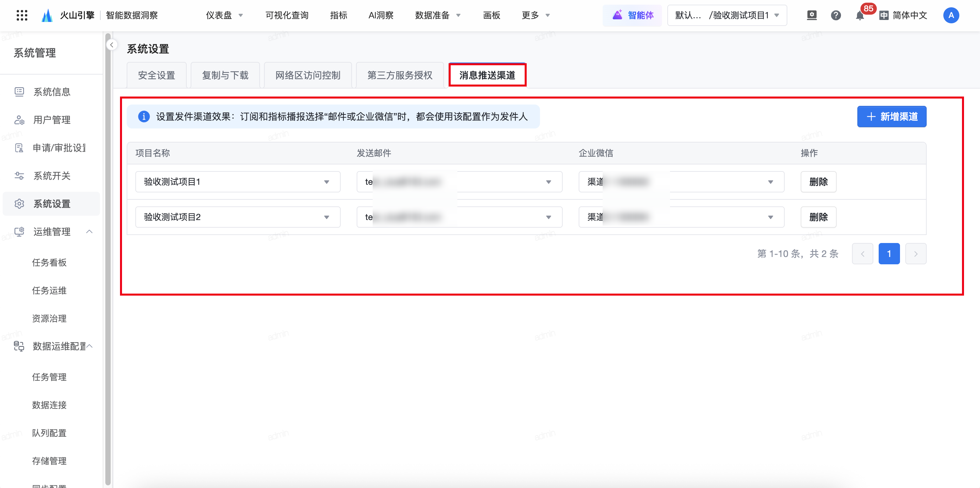Open project dropdown showing 验收测试项目1 in header

point(727,15)
